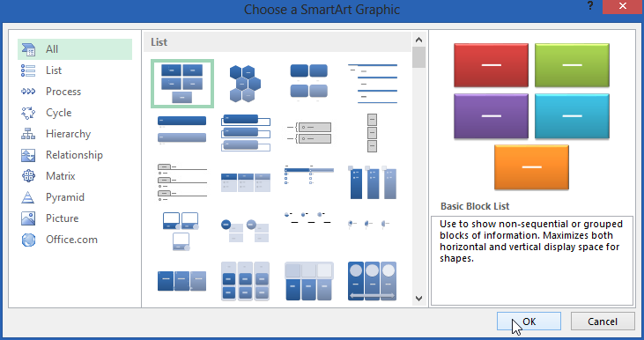The image size is (644, 340).
Task: Close the Choose a SmartArt Graphic dialog
Action: [x=623, y=6]
